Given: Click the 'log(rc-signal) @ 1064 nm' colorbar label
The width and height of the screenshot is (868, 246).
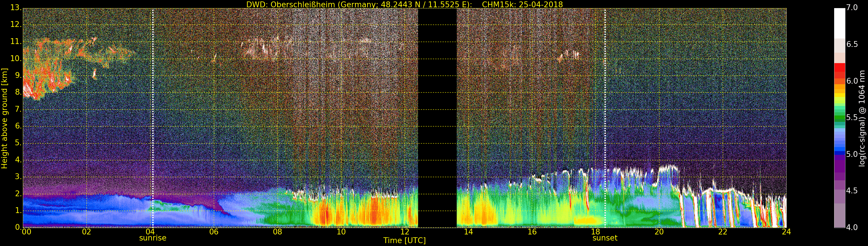Looking at the screenshot, I should click(862, 118).
